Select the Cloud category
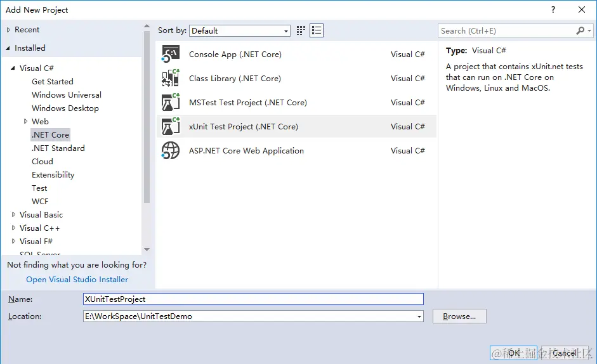Viewport: 597px width, 364px height. point(43,162)
